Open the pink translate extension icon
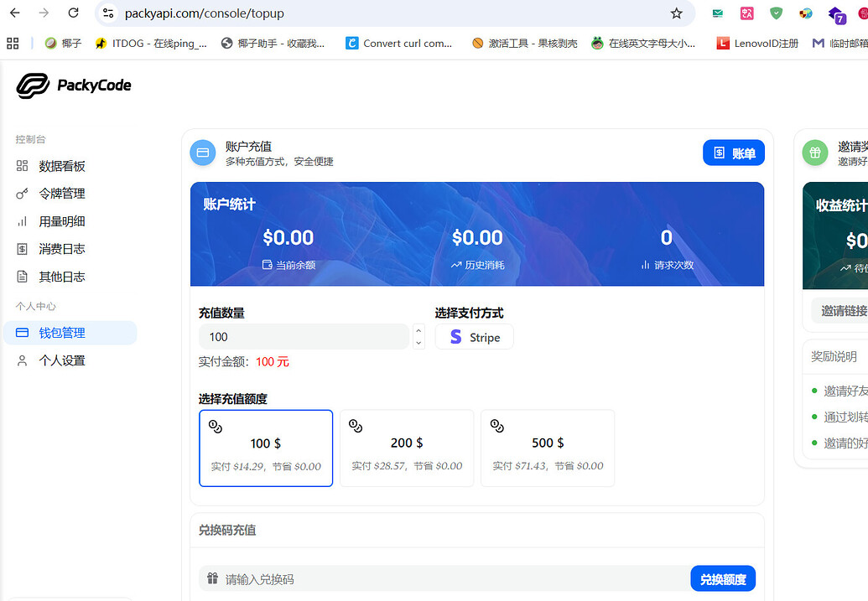 746,13
